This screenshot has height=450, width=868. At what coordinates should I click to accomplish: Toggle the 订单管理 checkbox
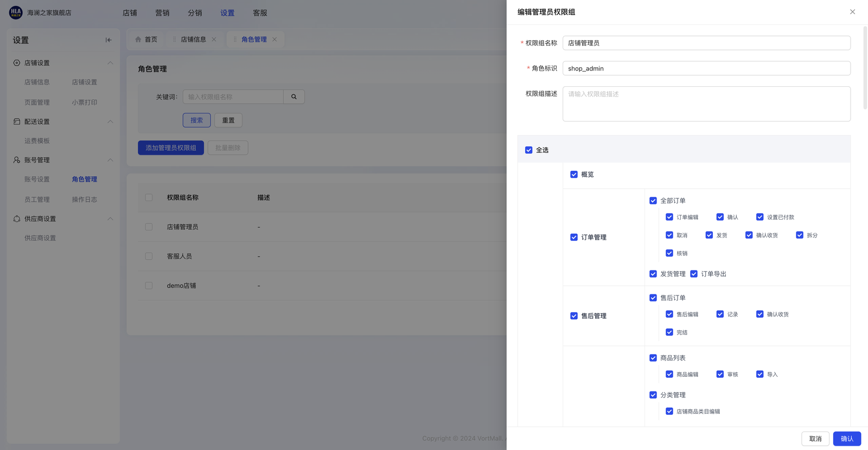[574, 237]
